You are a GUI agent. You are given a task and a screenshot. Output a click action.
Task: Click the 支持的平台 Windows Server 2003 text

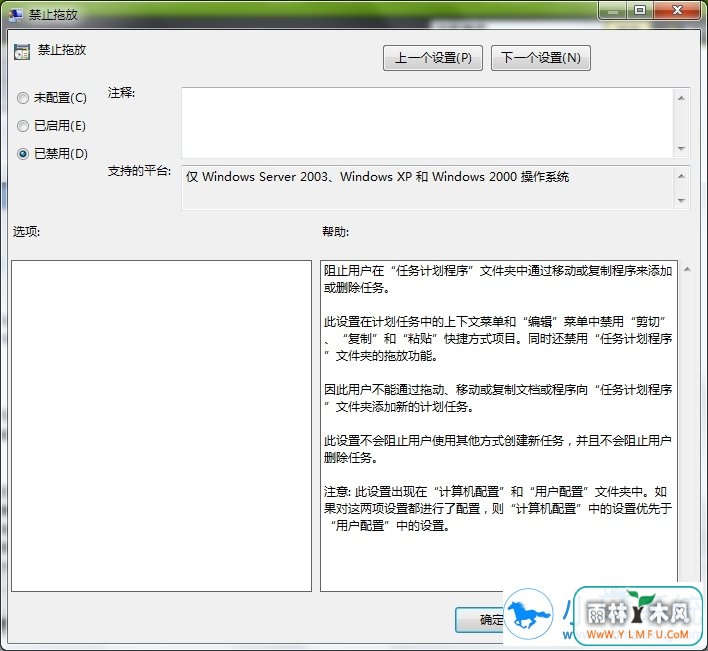(377, 177)
